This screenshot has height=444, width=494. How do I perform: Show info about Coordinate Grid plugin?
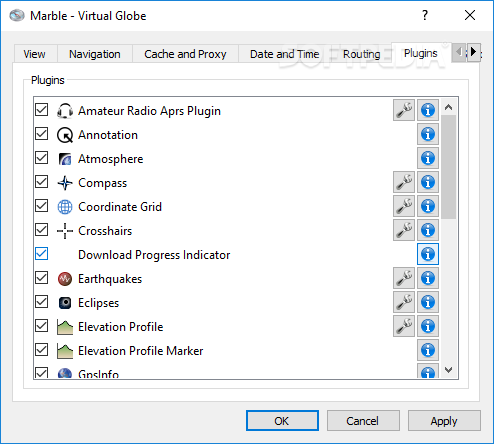[x=428, y=206]
